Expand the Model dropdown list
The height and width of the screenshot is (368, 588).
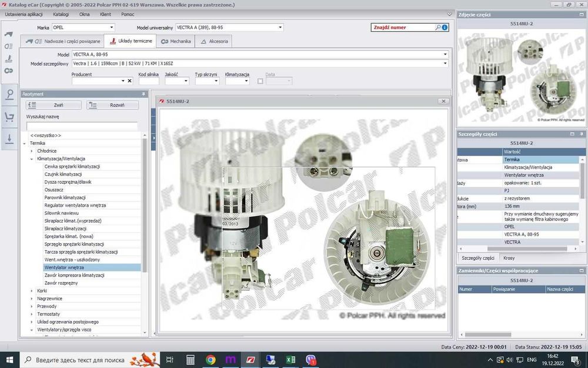tap(445, 54)
